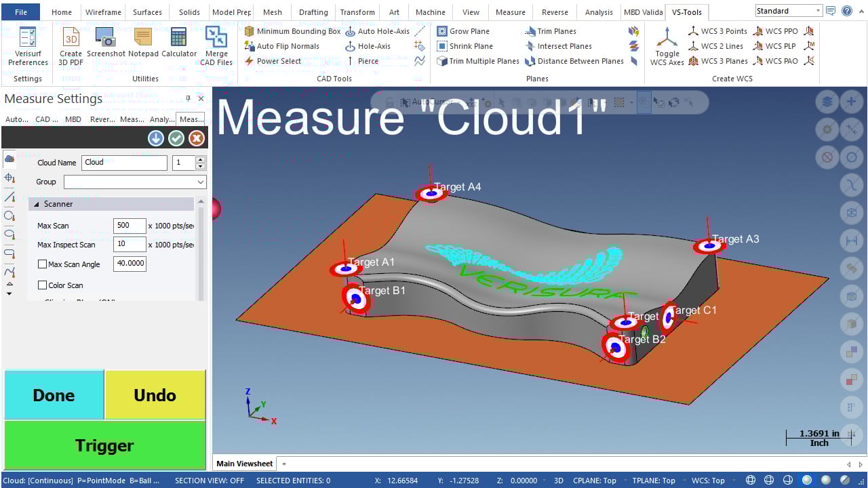Activate the Power Select tool

273,61
